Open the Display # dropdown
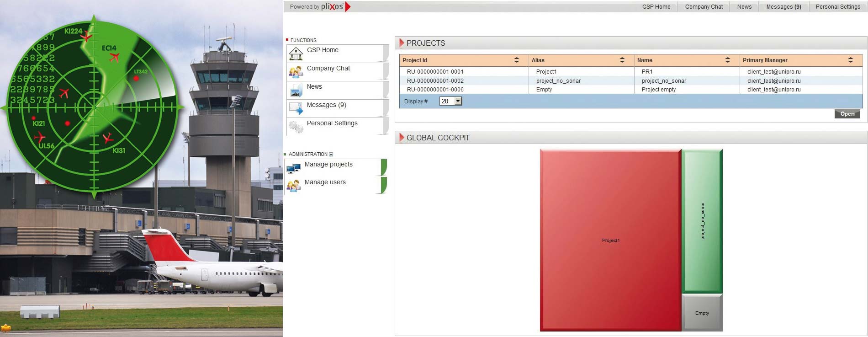 tap(458, 101)
